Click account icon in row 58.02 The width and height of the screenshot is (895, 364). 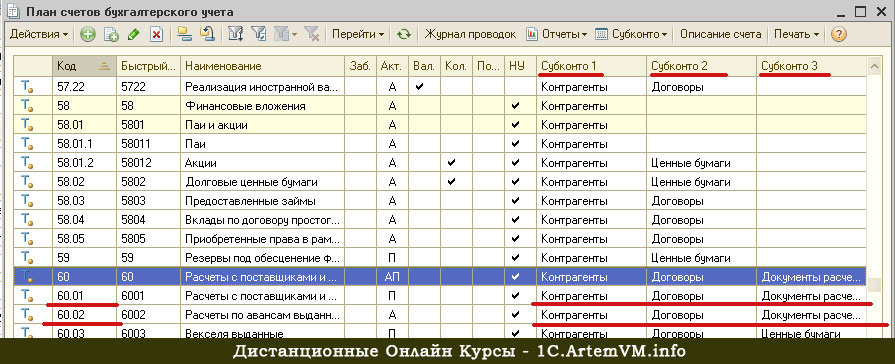click(x=26, y=182)
